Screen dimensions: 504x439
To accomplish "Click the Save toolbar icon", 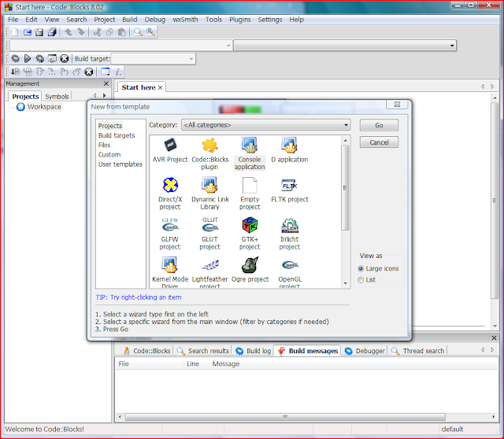I will pyautogui.click(x=39, y=32).
